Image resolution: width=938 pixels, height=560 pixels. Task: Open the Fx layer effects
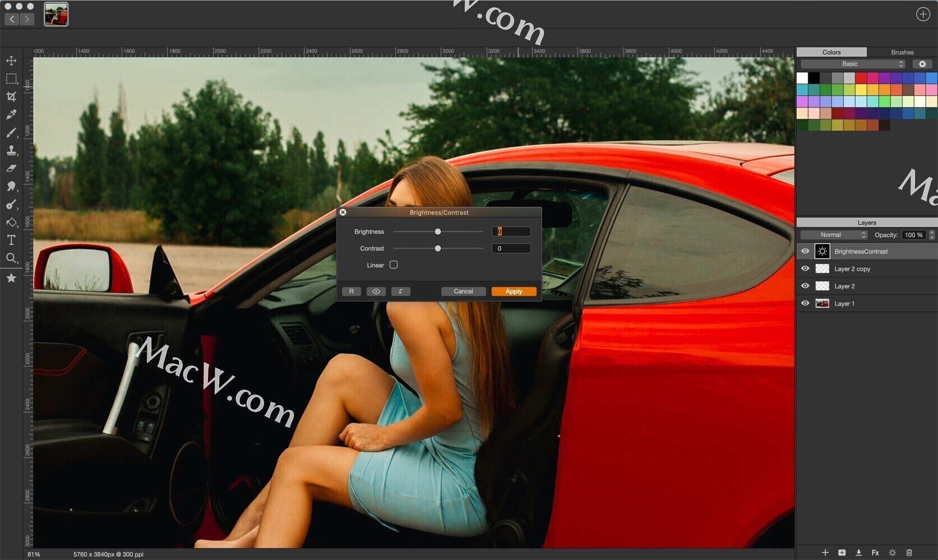(x=875, y=553)
